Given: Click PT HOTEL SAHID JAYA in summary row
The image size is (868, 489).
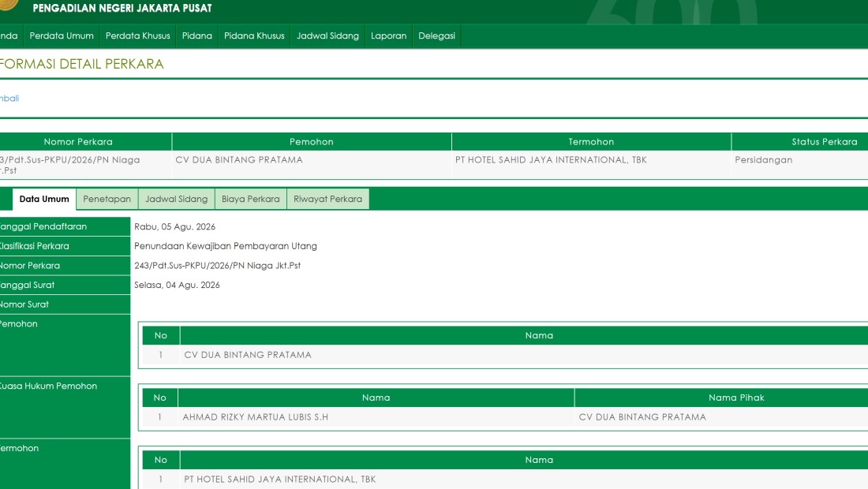Looking at the screenshot, I should point(551,160).
